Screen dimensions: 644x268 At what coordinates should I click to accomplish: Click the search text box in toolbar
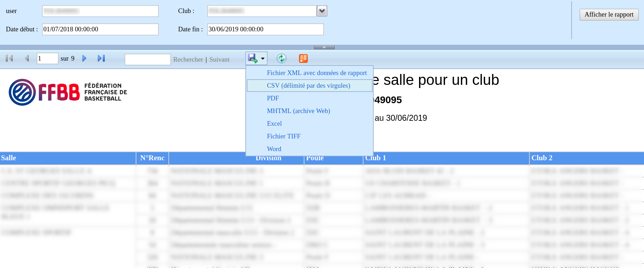pos(148,60)
